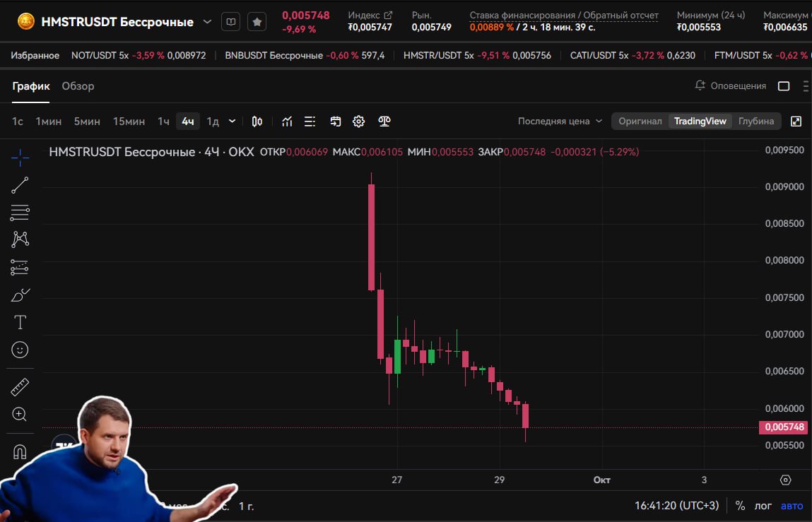
Task: Open the Оповещения alerts bell
Action: click(x=730, y=85)
